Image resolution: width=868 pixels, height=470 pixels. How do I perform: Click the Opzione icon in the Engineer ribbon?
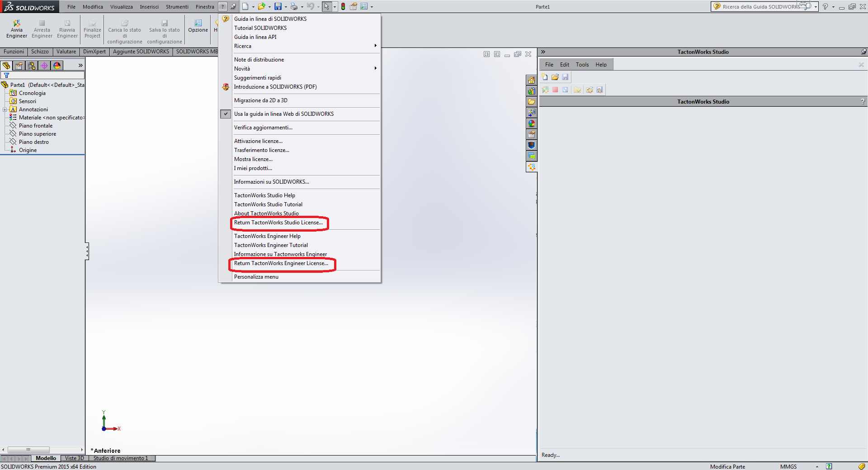tap(198, 26)
